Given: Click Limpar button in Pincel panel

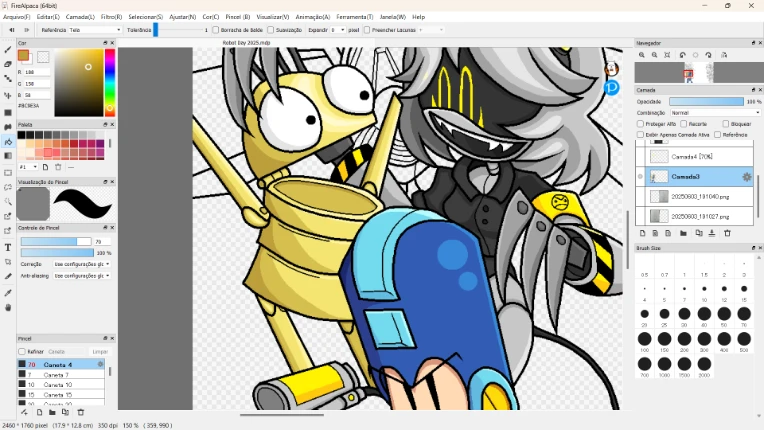Looking at the screenshot, I should pyautogui.click(x=100, y=352).
